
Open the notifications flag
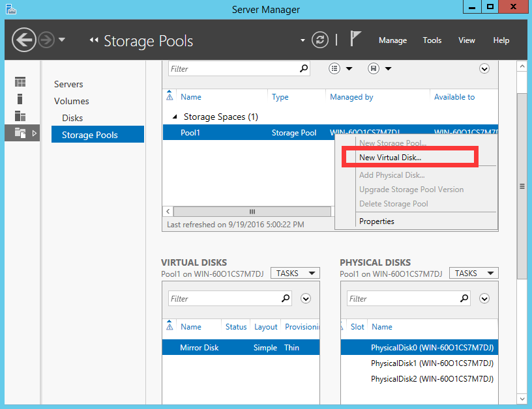point(355,39)
